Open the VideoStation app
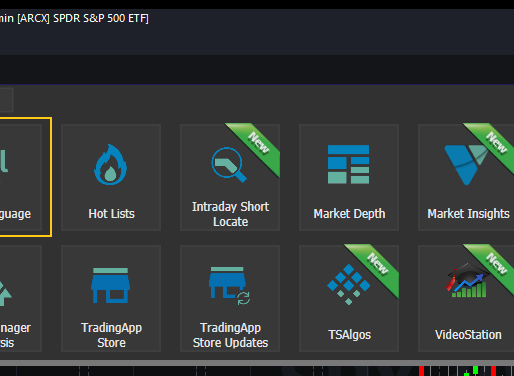 [x=466, y=298]
